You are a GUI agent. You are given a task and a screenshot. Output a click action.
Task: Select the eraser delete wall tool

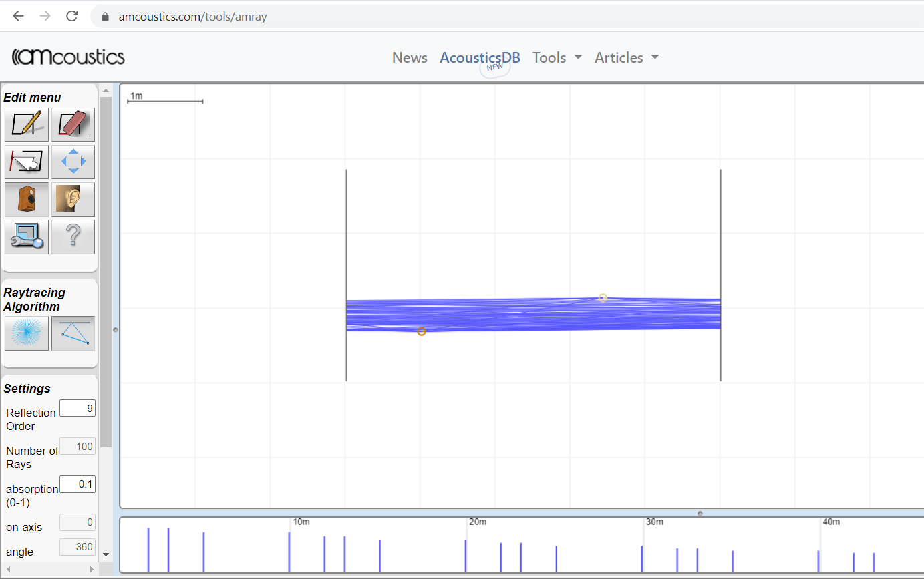73,125
